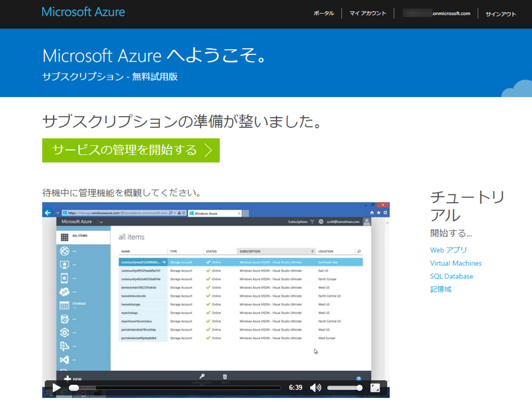Click the home icon in video's browser

(x=372, y=213)
